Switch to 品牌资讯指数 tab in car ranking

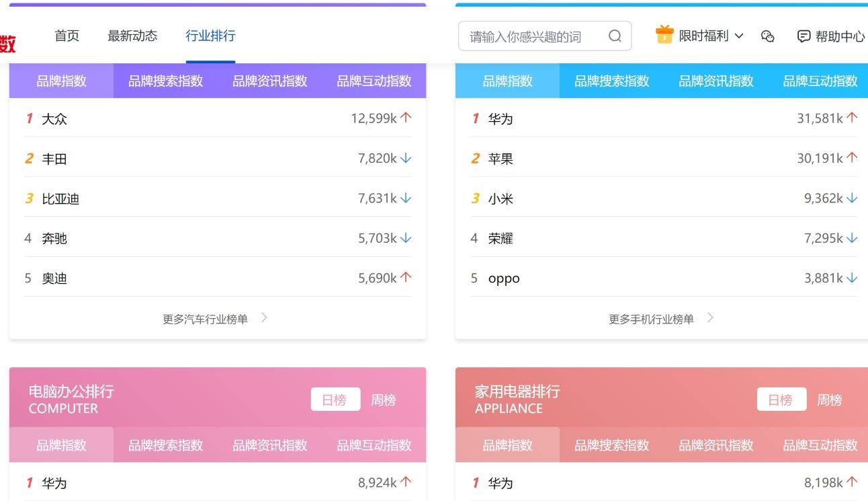(x=269, y=81)
